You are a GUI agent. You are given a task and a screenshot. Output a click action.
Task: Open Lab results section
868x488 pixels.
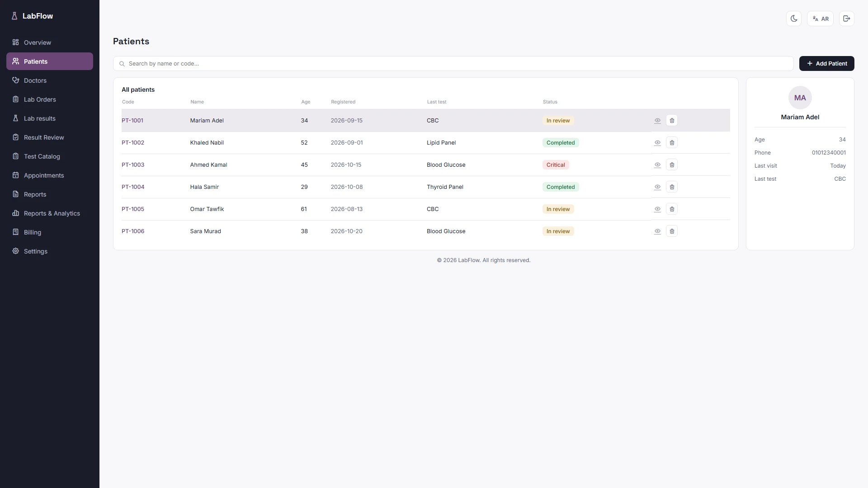pyautogui.click(x=50, y=118)
